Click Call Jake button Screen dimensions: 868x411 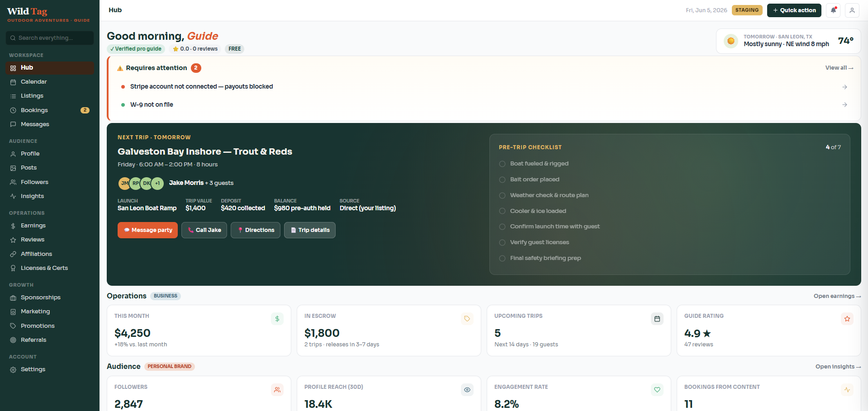tap(204, 230)
